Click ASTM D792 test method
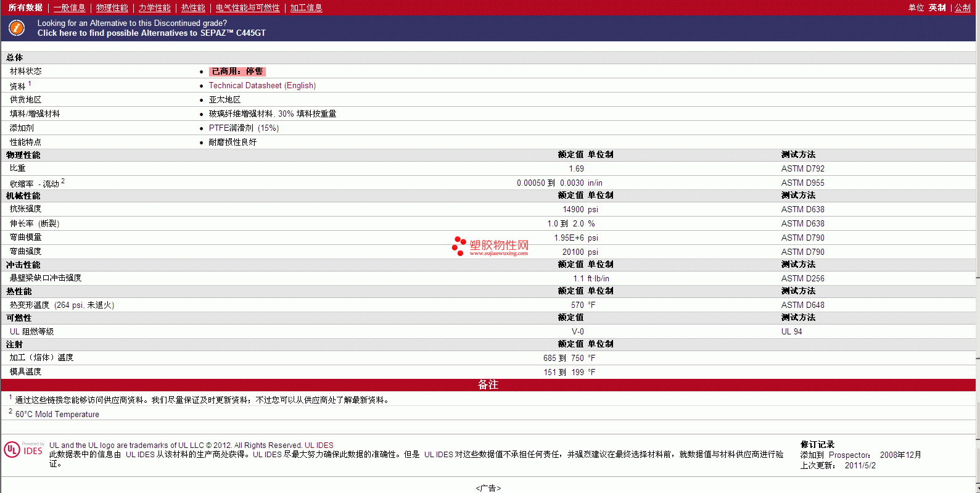This screenshot has height=493, width=980. pos(802,169)
